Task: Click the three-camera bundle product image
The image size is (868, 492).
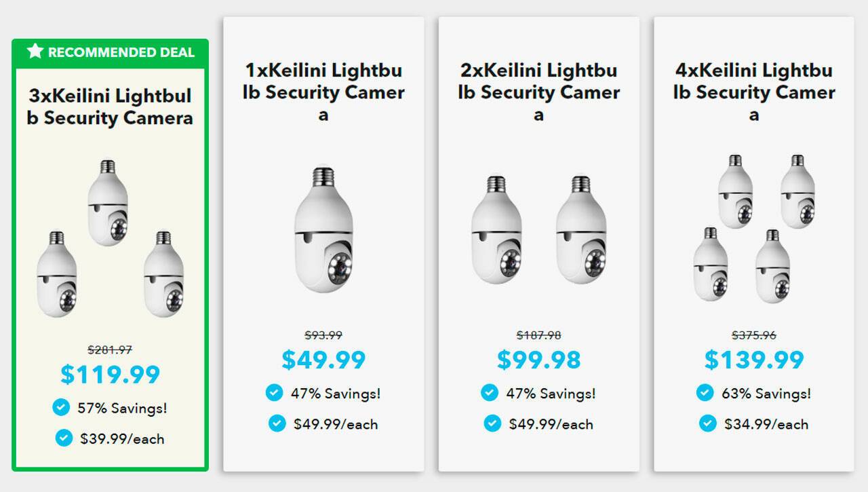Action: pos(110,239)
